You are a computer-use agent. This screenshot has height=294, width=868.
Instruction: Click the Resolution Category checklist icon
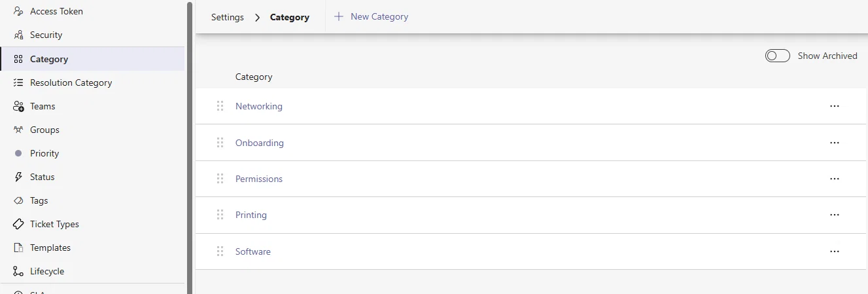18,83
